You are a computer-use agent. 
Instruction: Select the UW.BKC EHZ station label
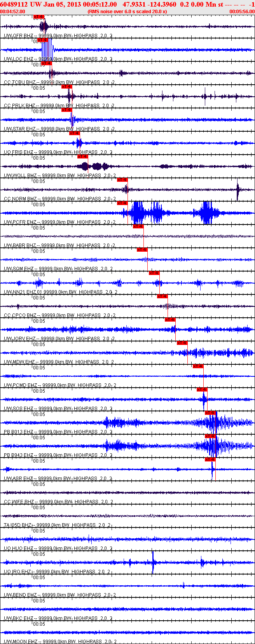[58, 618]
